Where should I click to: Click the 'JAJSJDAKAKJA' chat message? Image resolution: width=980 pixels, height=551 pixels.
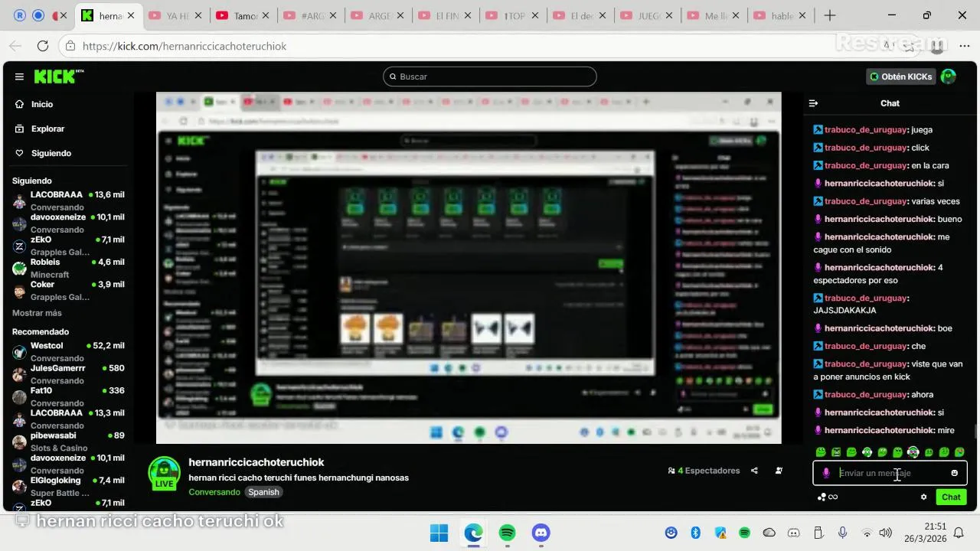pyautogui.click(x=844, y=311)
